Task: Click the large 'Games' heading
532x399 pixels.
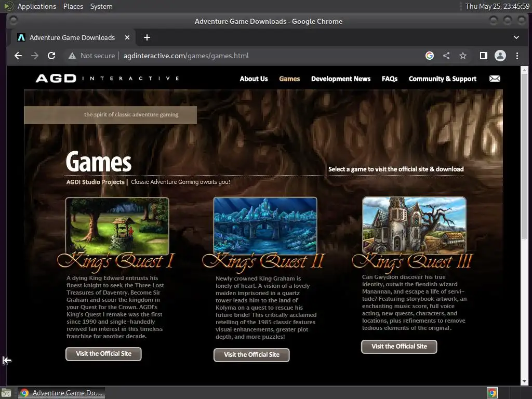Action: 98,162
